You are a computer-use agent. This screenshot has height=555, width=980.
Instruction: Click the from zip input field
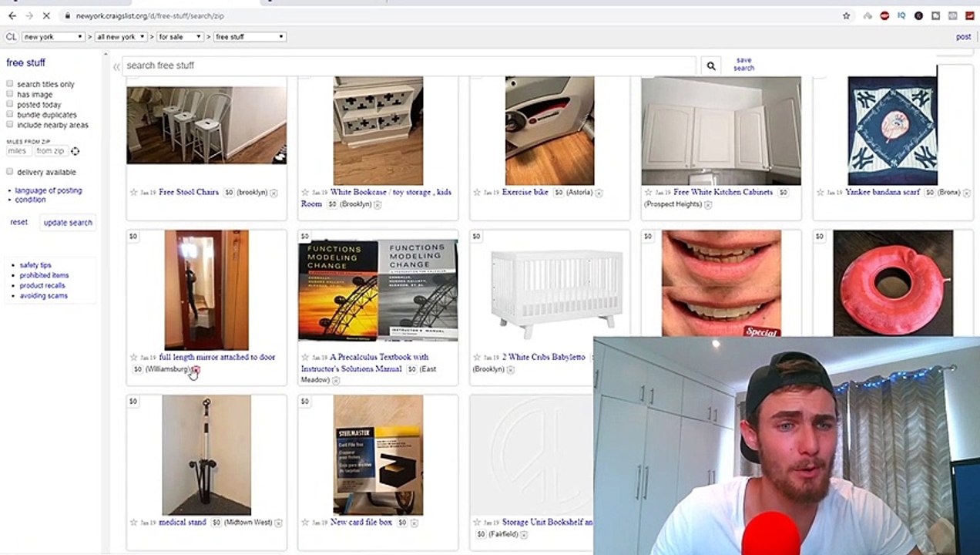click(x=50, y=151)
